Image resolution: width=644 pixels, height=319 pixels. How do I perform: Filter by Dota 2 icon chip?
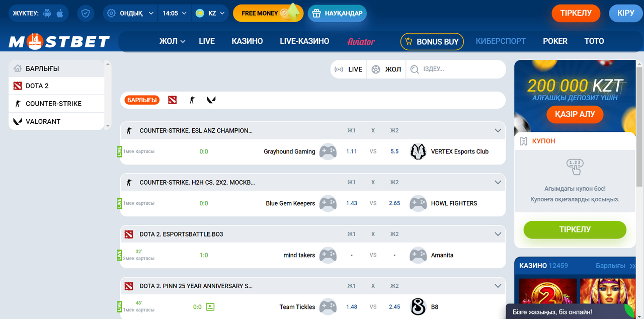click(173, 100)
